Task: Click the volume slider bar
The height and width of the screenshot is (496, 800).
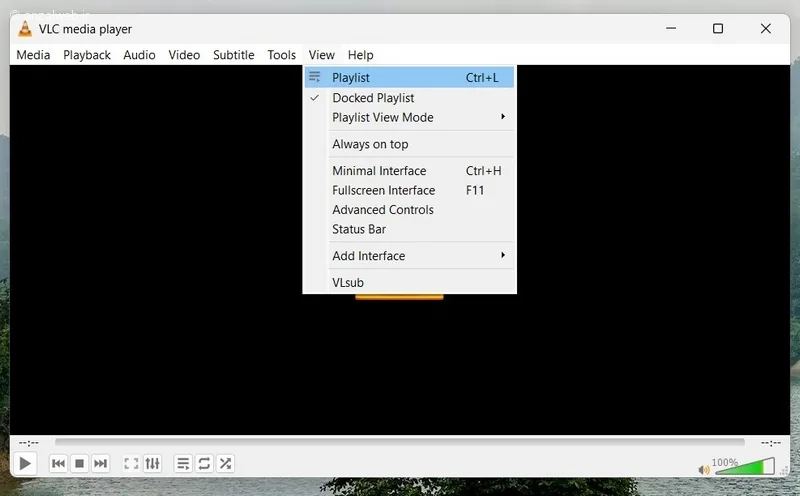Action: pyautogui.click(x=745, y=466)
